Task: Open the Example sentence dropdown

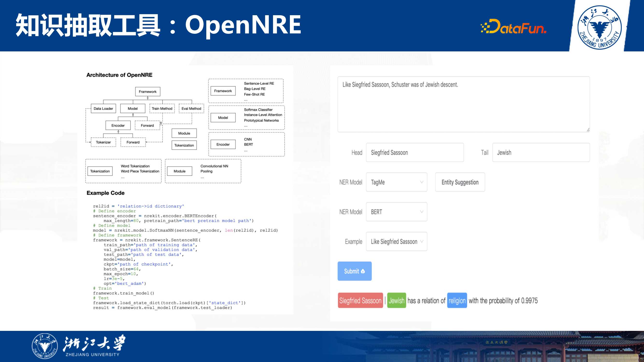Action: [x=396, y=242]
